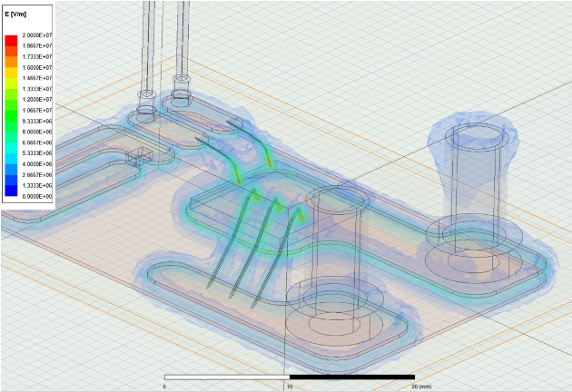Click the black half of the scale bar

coord(352,377)
